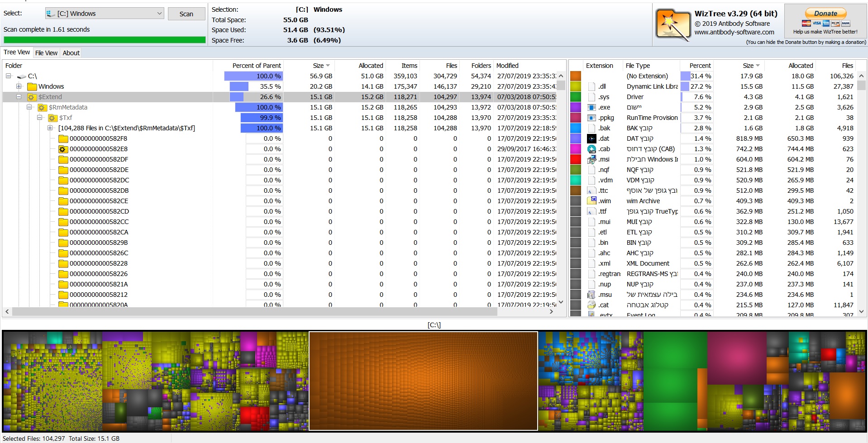
Task: Click the folder tree's horizontal scrollbar right arrow
Action: click(551, 312)
